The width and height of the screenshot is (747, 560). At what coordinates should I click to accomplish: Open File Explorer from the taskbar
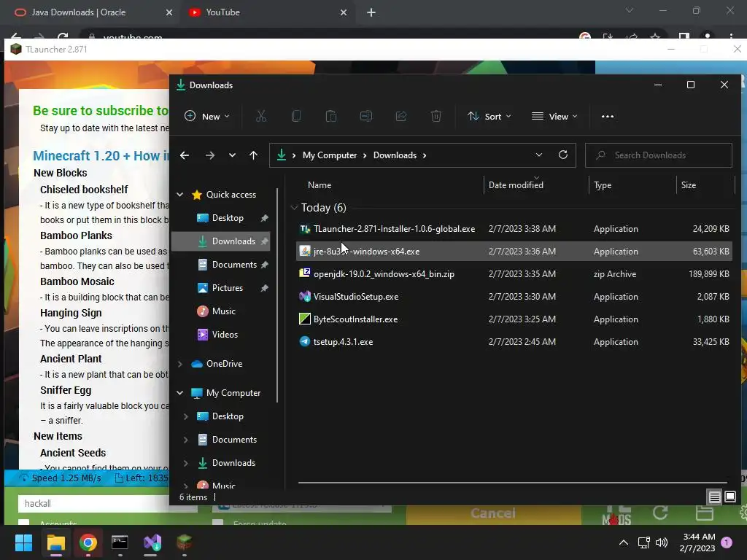pos(55,542)
